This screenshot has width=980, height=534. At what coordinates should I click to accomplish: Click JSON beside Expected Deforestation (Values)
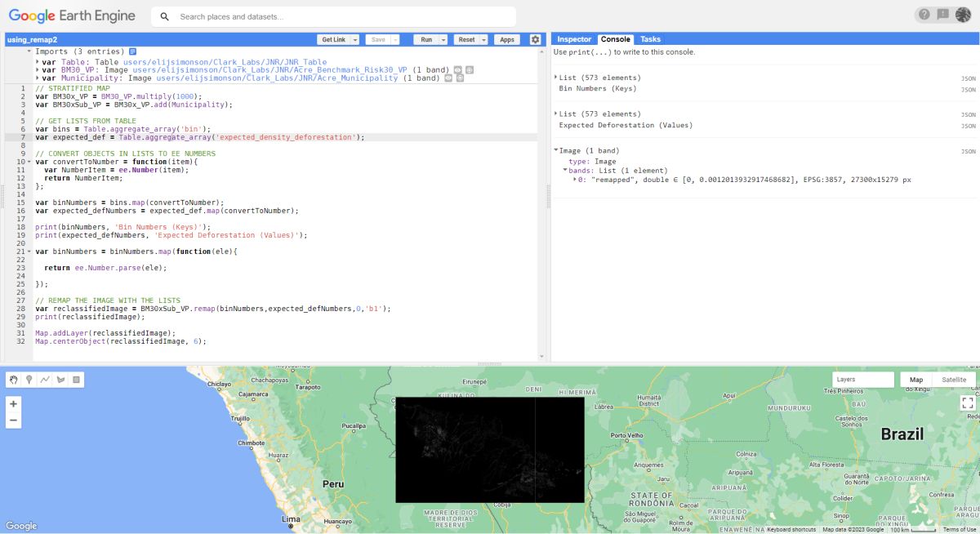click(968, 126)
